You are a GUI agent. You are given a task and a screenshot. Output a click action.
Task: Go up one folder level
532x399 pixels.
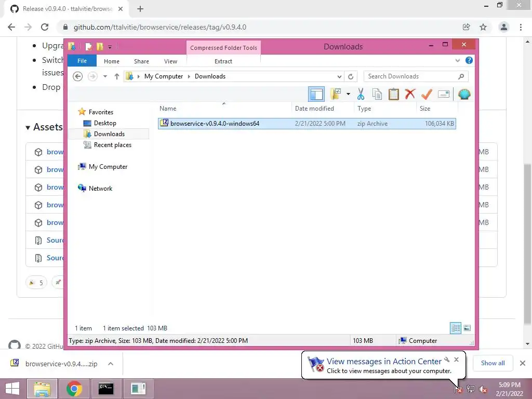pyautogui.click(x=117, y=76)
